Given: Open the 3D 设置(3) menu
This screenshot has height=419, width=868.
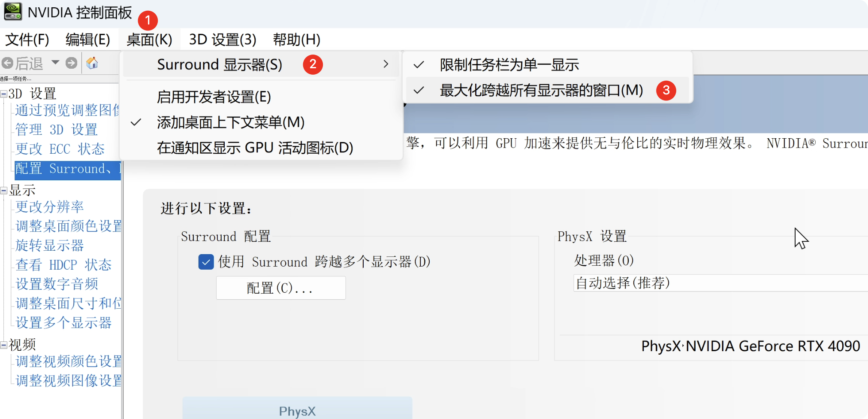Looking at the screenshot, I should 223,39.
